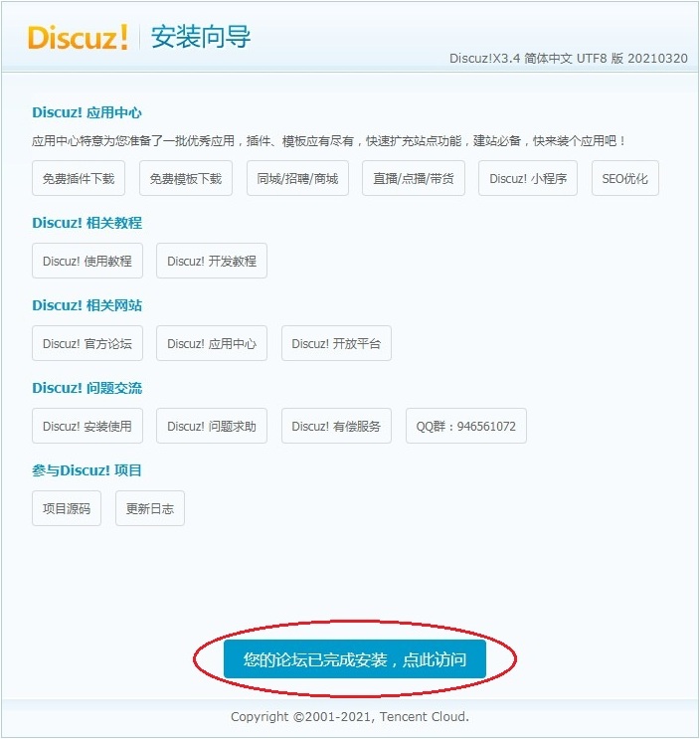Click SEO优化 button
Viewport: 700px width, 739px height.
point(625,178)
